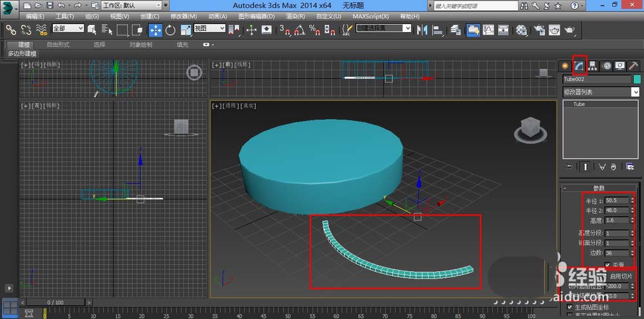The image size is (644, 319).
Task: Toggle the Pin Stack icon
Action: (569, 167)
